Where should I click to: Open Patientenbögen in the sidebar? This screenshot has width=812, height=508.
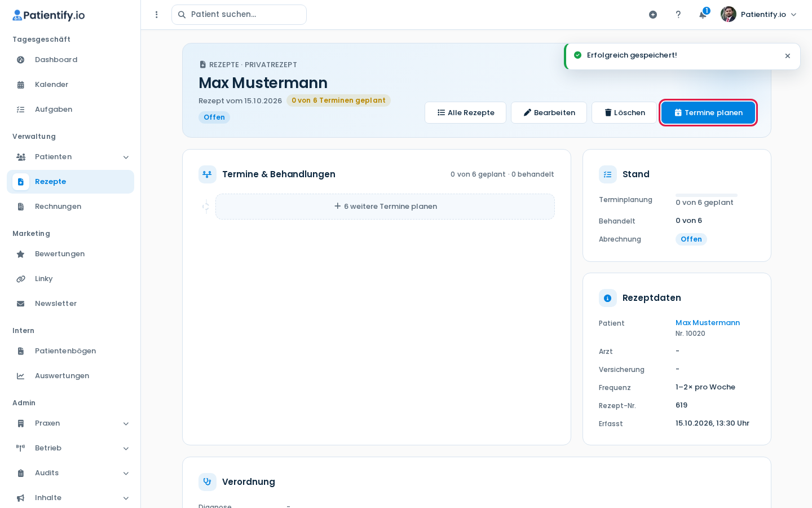tap(70, 351)
